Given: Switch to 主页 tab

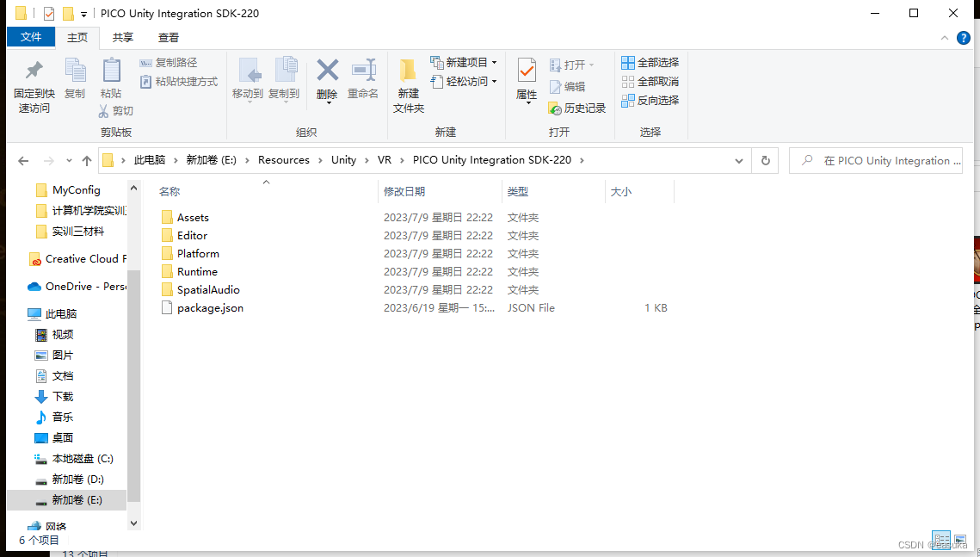Looking at the screenshot, I should point(77,38).
